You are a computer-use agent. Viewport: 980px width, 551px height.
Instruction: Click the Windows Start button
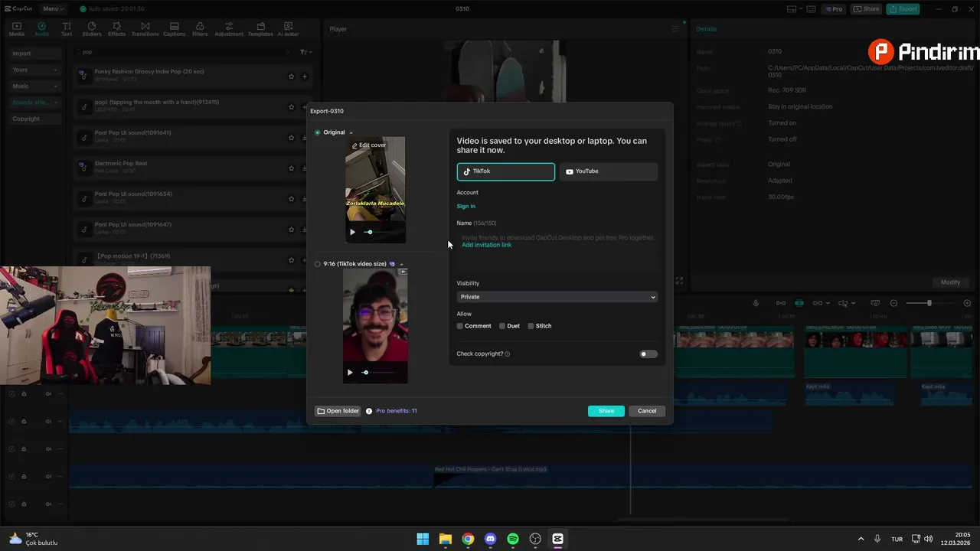423,539
